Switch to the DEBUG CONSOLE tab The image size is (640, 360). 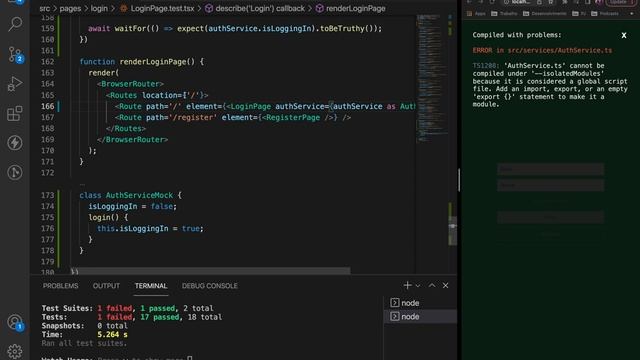210,286
